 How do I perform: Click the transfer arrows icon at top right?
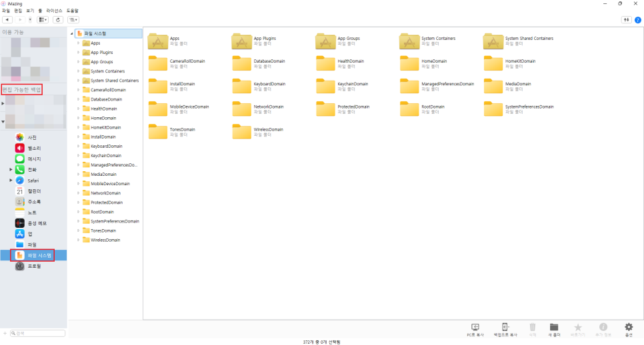point(626,20)
